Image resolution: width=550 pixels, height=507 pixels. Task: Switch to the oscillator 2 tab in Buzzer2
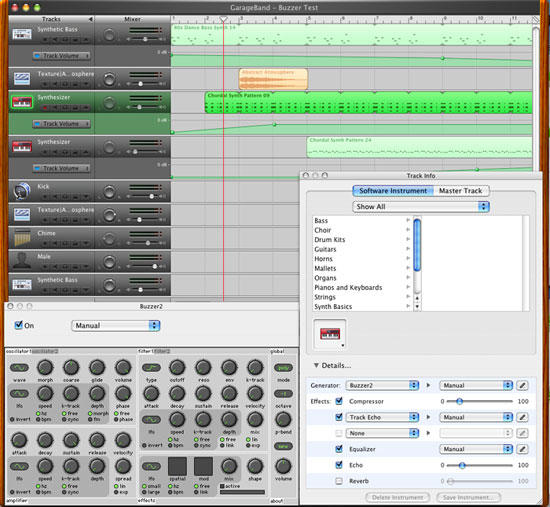point(45,351)
